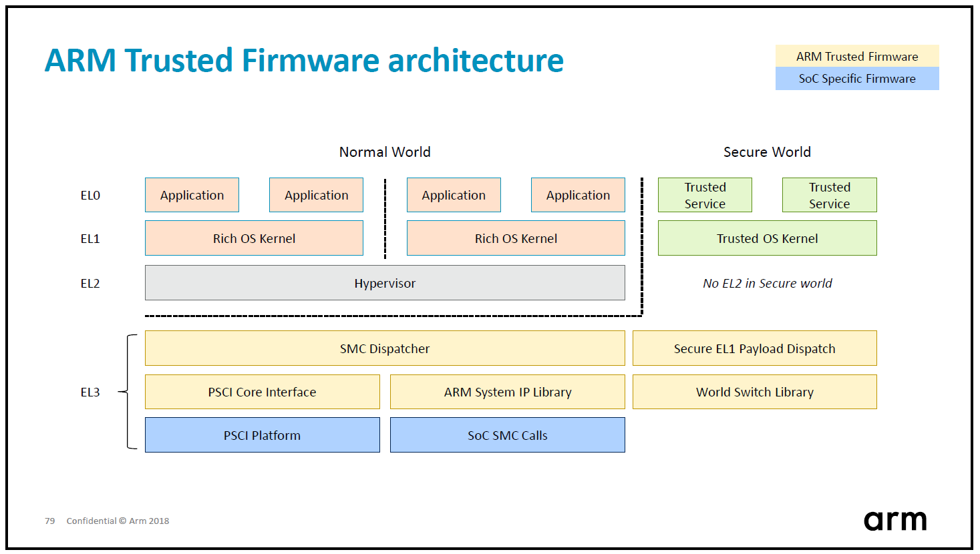Click the No EL2 in Secure world note
Image resolution: width=980 pixels, height=554 pixels.
[767, 284]
